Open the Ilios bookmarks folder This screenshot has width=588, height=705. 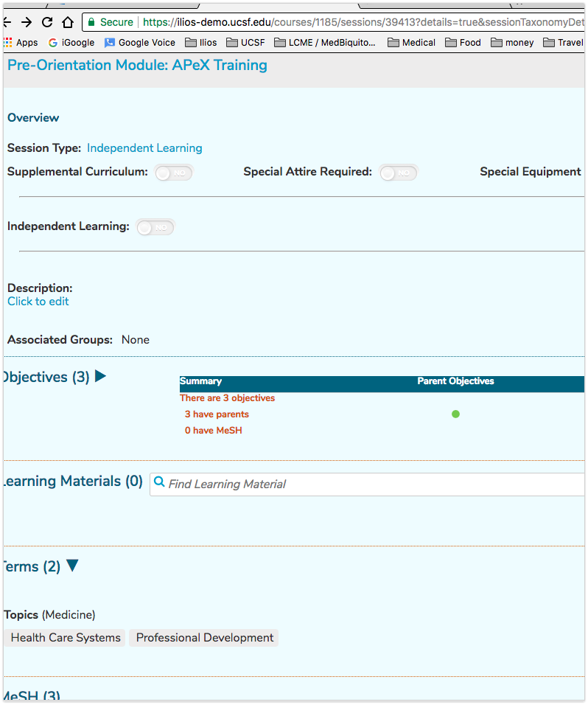[x=201, y=43]
